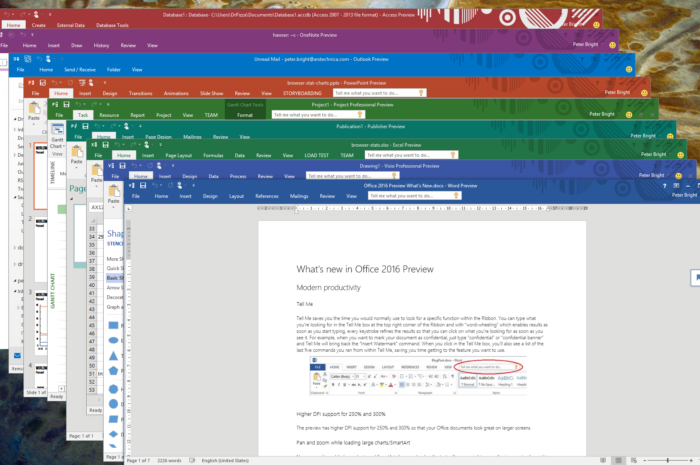Select the triangle shape in the Visio stencil
Viewport: 700px width, 465px height.
point(113,356)
